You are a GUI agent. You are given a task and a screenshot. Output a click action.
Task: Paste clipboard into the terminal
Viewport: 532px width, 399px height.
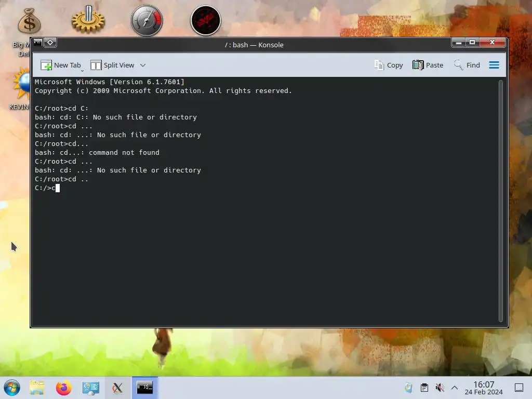428,65
